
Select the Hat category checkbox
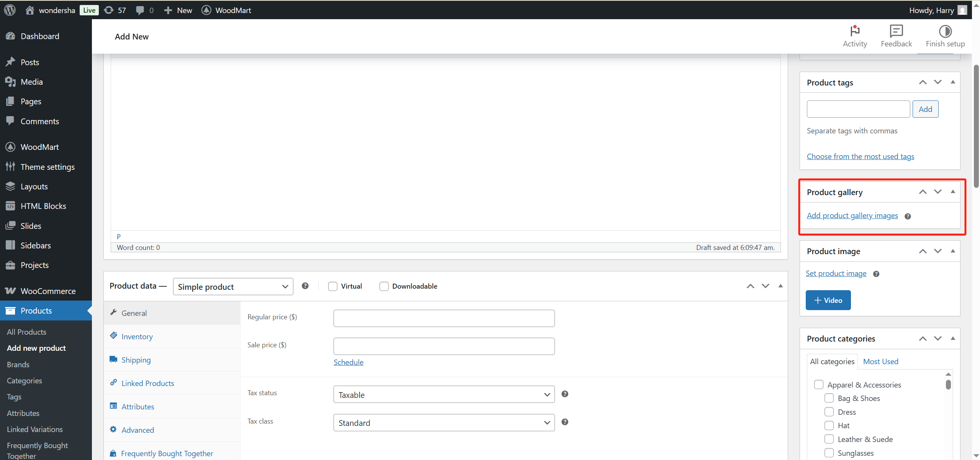pyautogui.click(x=829, y=425)
